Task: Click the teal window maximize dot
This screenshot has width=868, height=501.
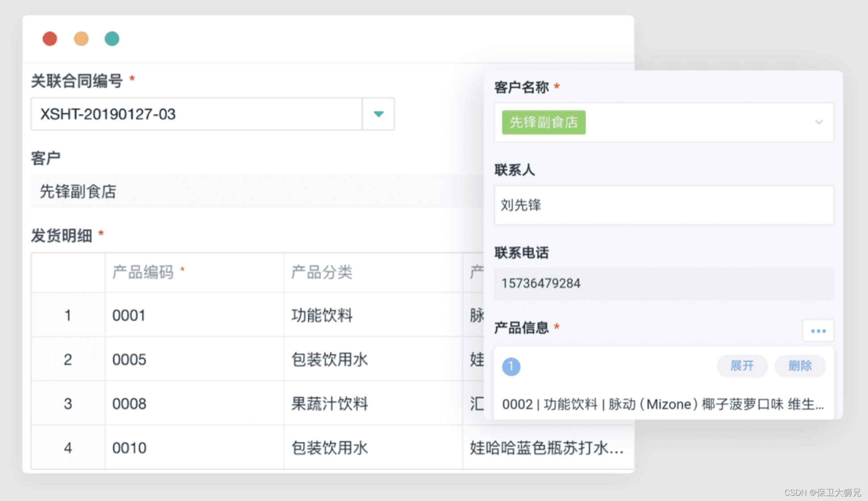Action: [112, 39]
